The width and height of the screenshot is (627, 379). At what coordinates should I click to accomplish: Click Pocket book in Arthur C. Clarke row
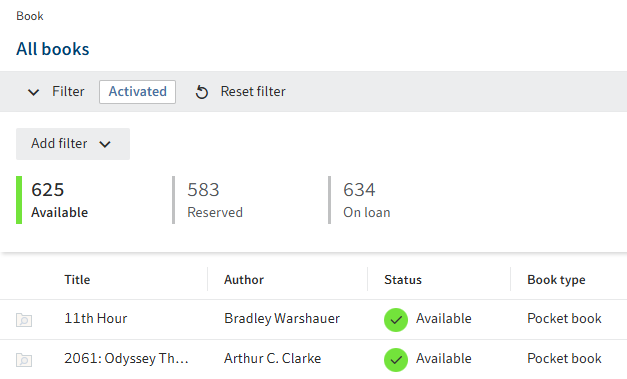[564, 359]
